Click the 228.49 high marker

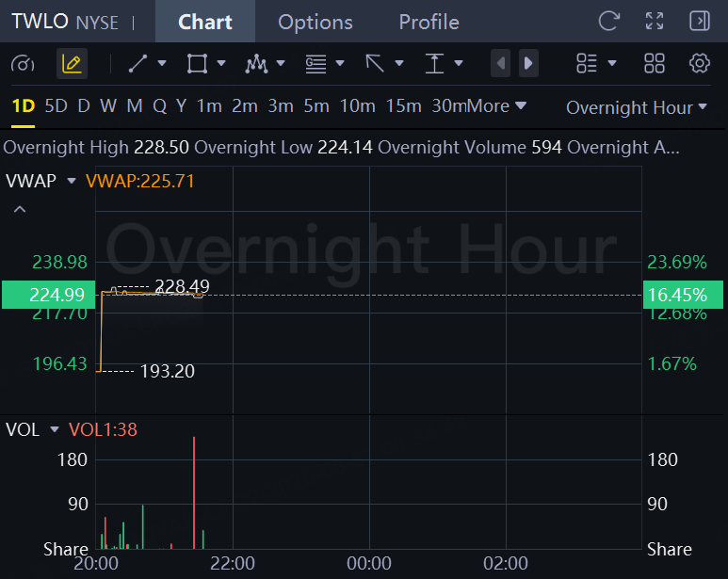(182, 286)
